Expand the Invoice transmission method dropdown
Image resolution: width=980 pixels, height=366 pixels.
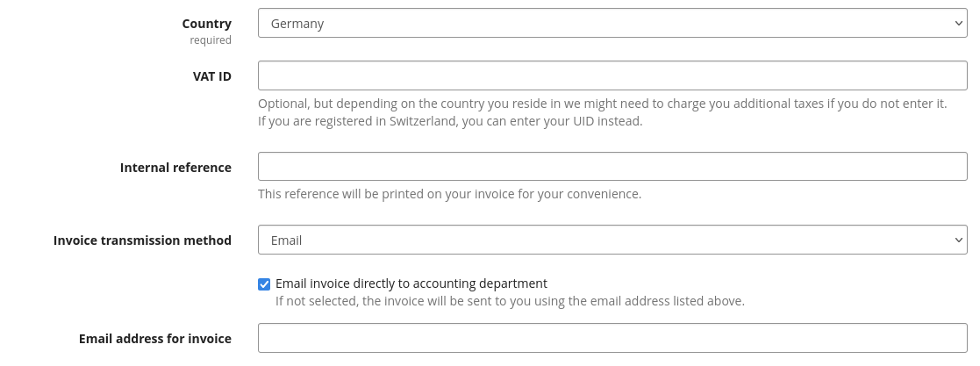pyautogui.click(x=612, y=240)
